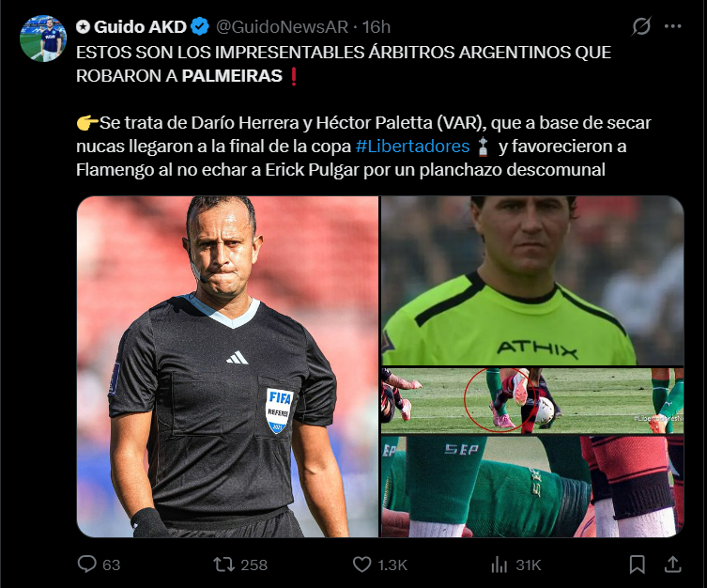Click the 16h timestamp
707x588 pixels.
tap(377, 27)
